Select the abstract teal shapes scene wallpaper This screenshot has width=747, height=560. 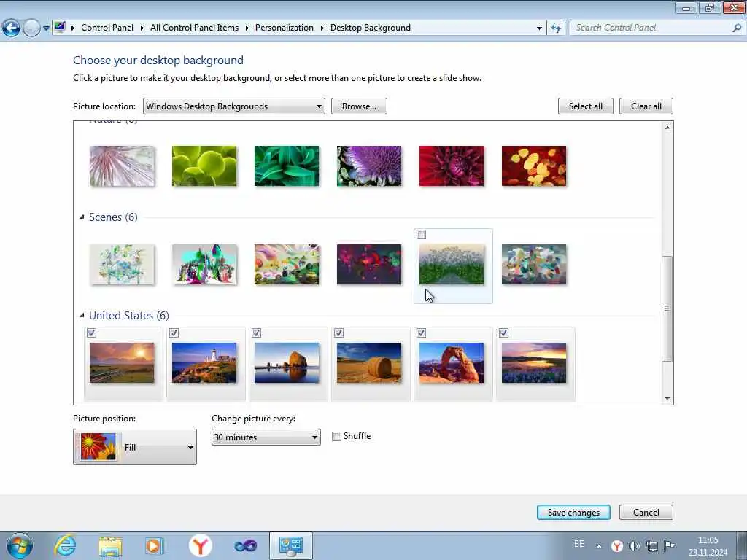click(x=534, y=264)
